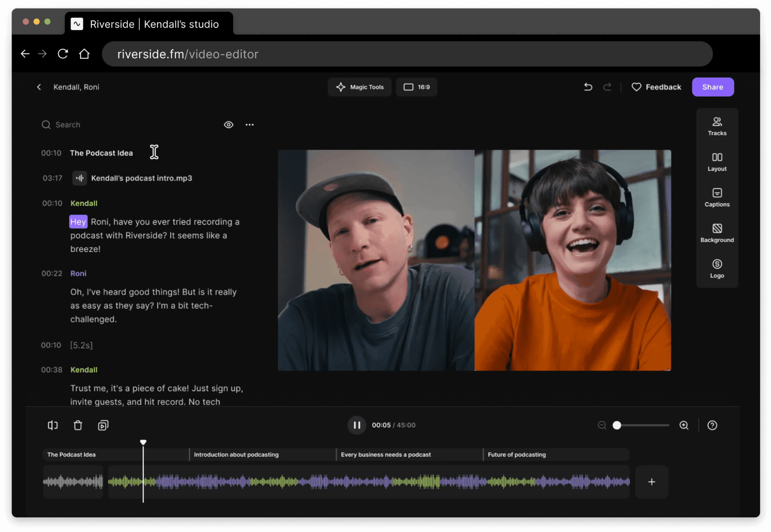Image resolution: width=771 pixels, height=532 pixels.
Task: Select 'Every business needs a podcast' chapter
Action: (x=410, y=454)
